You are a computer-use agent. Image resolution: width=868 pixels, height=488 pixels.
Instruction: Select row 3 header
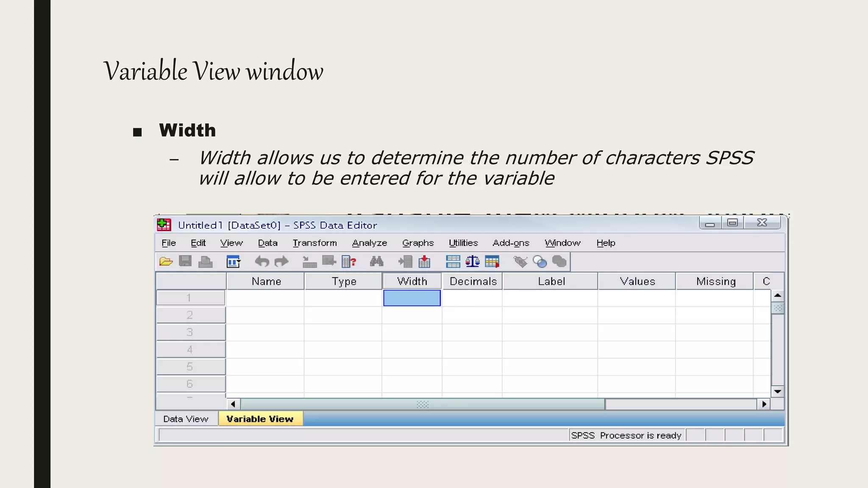tap(190, 333)
